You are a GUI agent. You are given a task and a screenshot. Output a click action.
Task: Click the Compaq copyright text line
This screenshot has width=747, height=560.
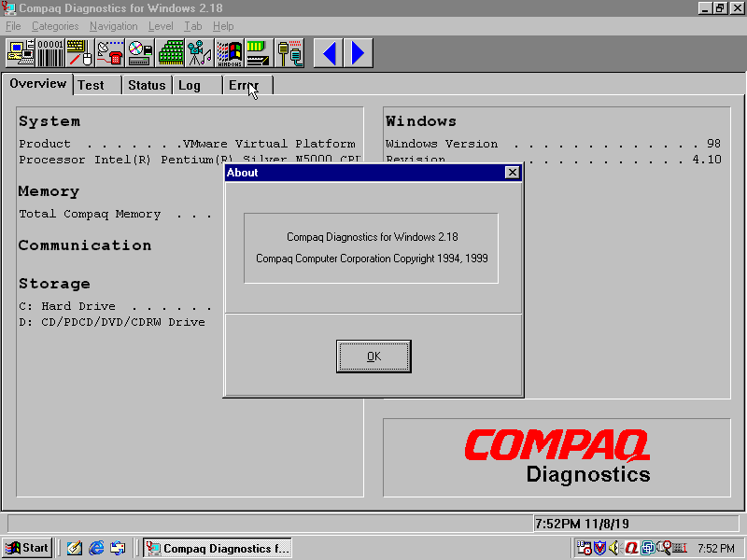[x=372, y=259]
